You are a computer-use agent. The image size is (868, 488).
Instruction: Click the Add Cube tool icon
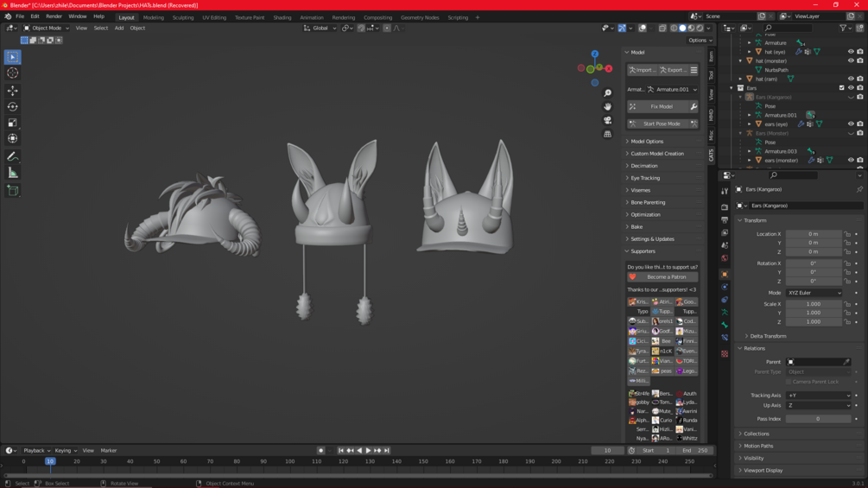tap(12, 190)
